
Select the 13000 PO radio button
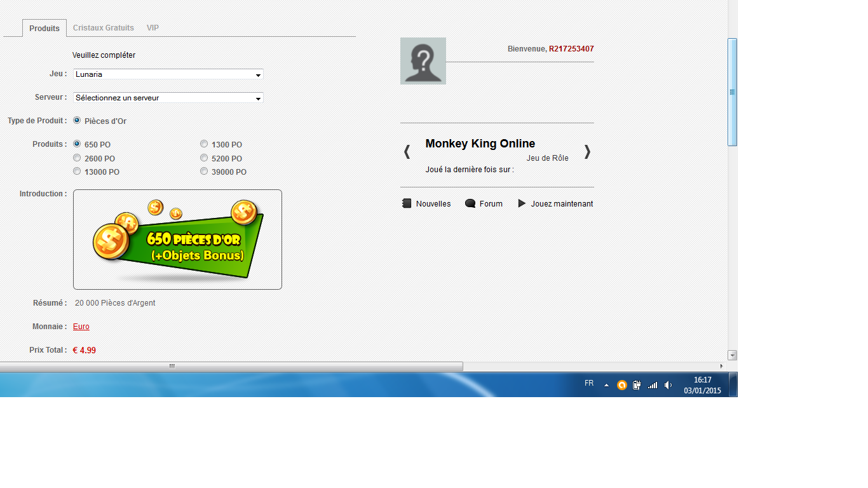77,172
